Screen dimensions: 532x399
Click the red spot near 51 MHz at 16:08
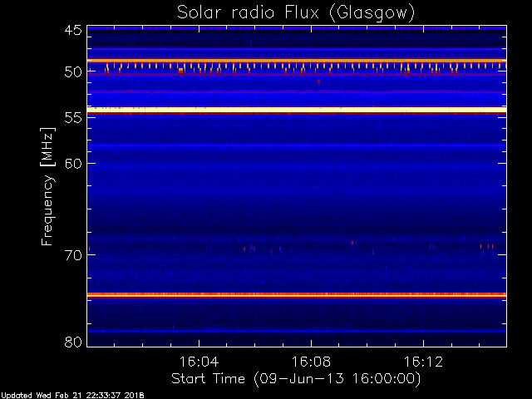(x=318, y=81)
